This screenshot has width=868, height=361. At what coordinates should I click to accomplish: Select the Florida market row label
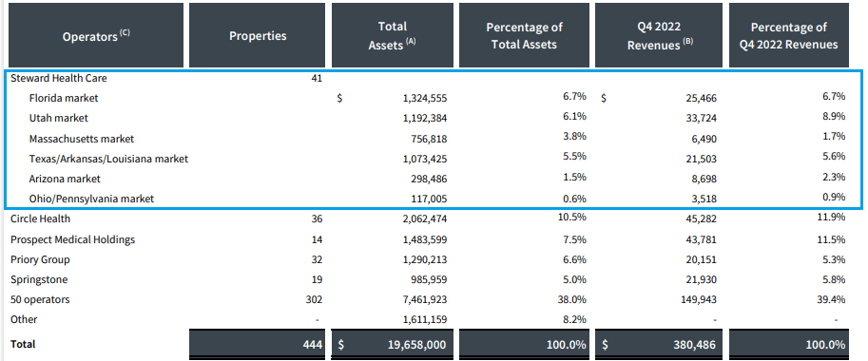[64, 99]
